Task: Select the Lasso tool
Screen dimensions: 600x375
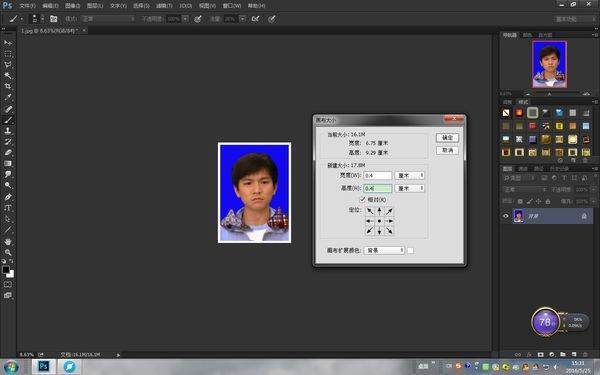Action: [8, 65]
